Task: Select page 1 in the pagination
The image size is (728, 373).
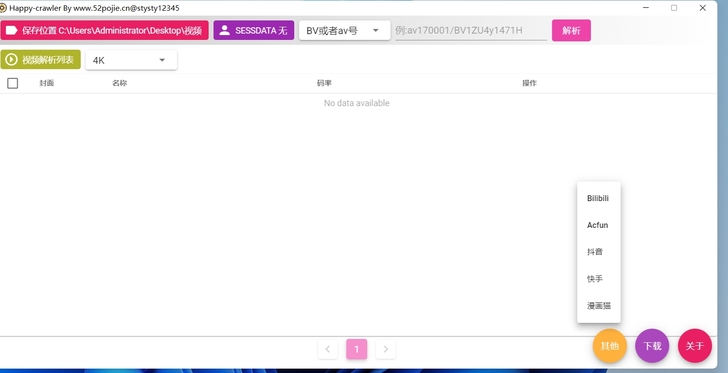Action: click(357, 349)
